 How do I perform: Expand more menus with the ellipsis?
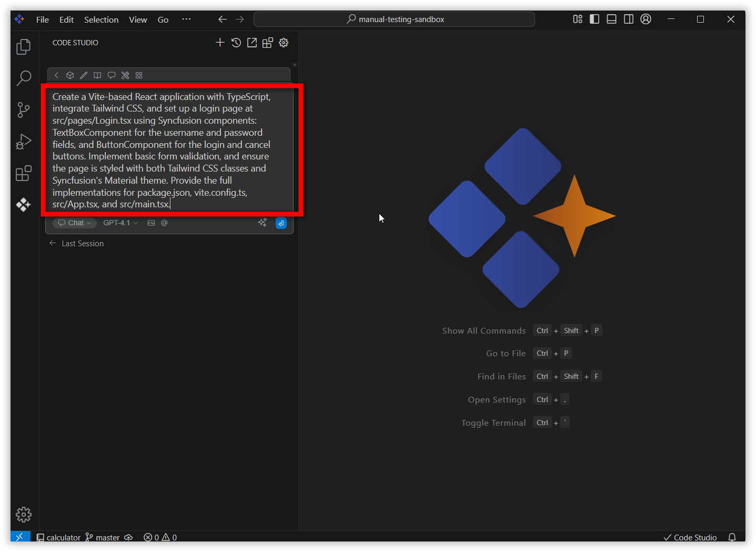click(x=186, y=19)
